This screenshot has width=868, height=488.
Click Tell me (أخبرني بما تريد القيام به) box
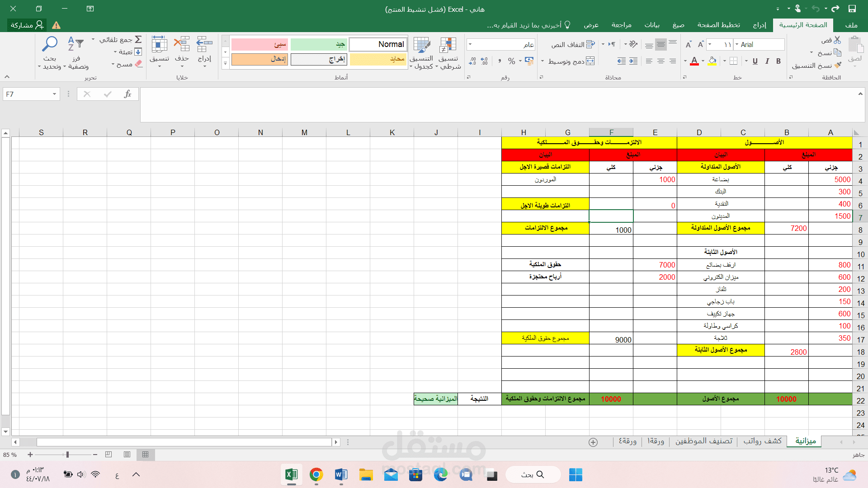[528, 25]
